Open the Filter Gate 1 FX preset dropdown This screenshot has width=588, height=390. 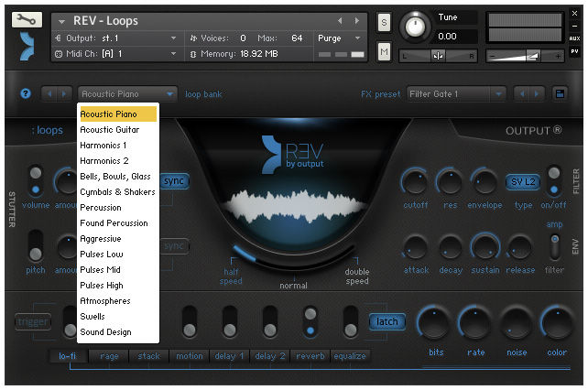(x=456, y=93)
